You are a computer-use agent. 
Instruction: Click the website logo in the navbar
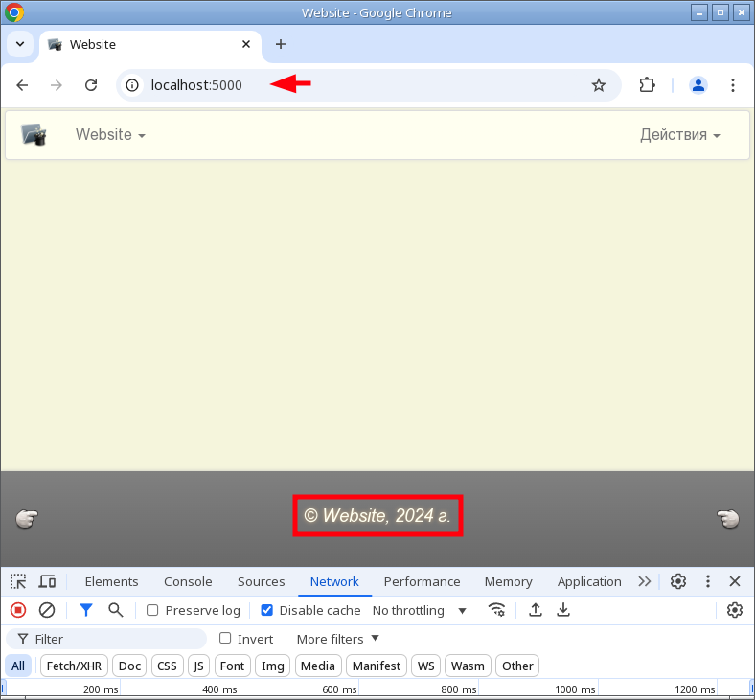coord(34,135)
